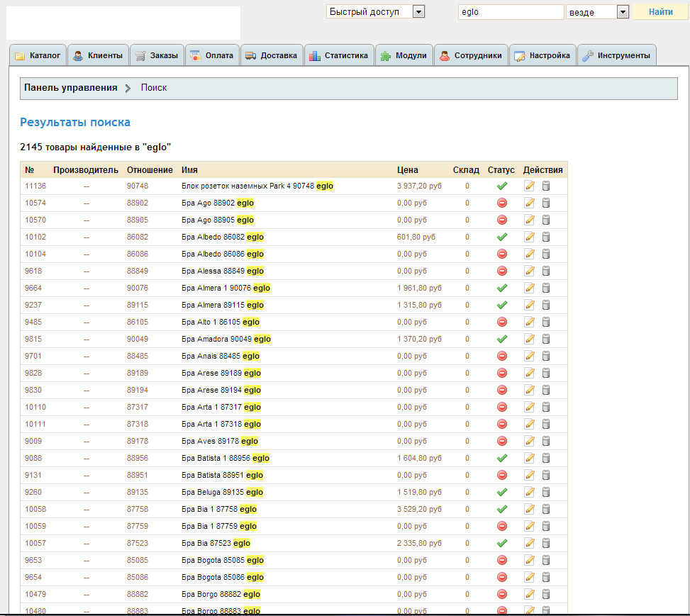Open the везде search scope dropdown
This screenshot has height=616, width=690.
click(597, 12)
